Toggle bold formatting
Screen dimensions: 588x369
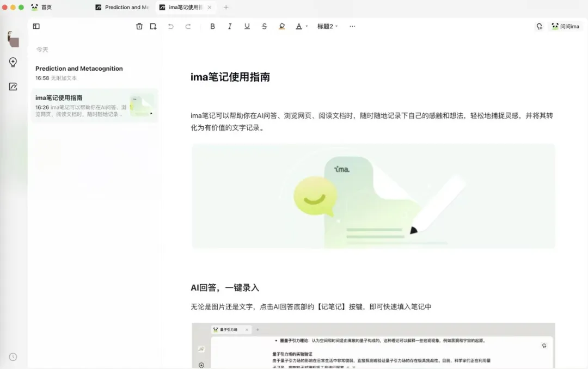coord(213,26)
